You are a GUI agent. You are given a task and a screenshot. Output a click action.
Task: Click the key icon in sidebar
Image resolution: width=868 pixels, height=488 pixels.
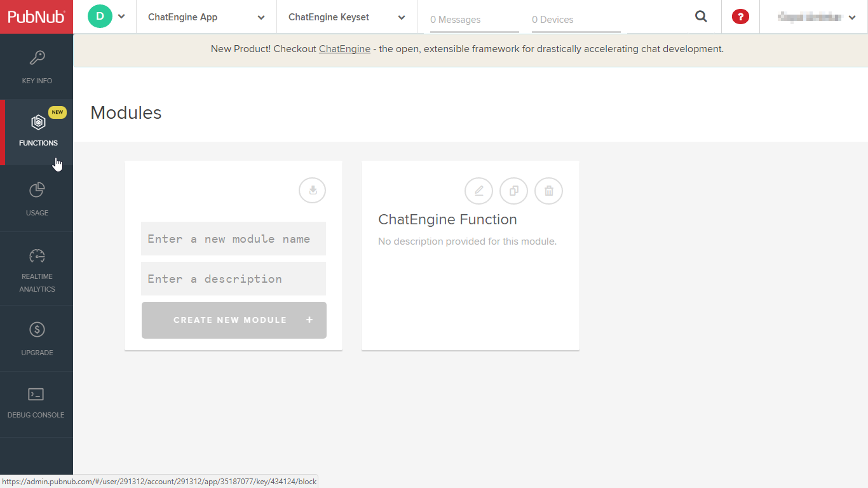click(x=37, y=58)
